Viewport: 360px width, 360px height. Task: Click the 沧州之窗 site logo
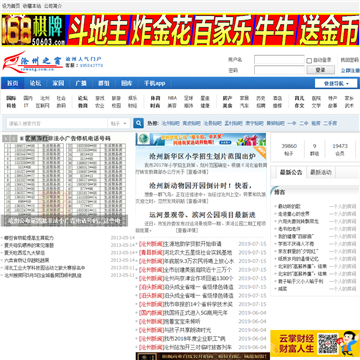pyautogui.click(x=32, y=62)
